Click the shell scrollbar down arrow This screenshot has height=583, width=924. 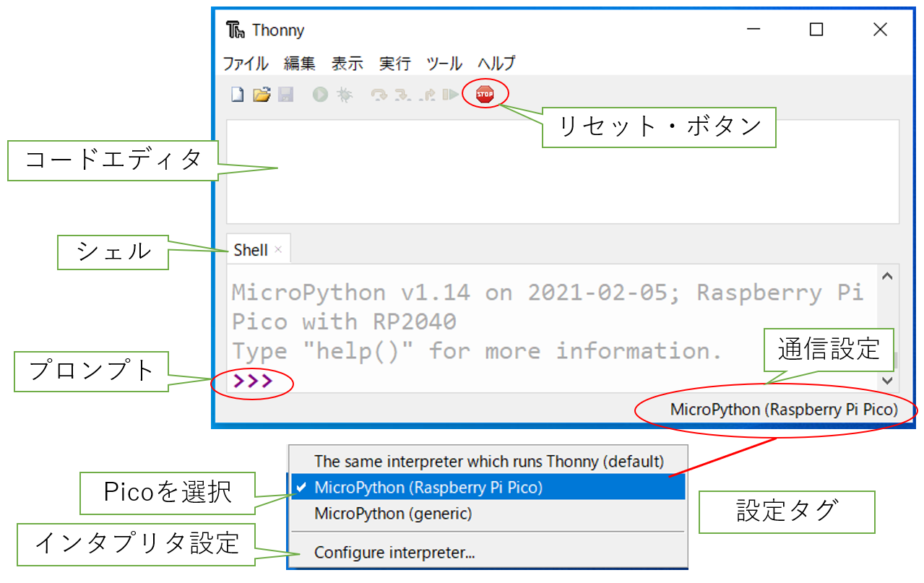[x=888, y=380]
